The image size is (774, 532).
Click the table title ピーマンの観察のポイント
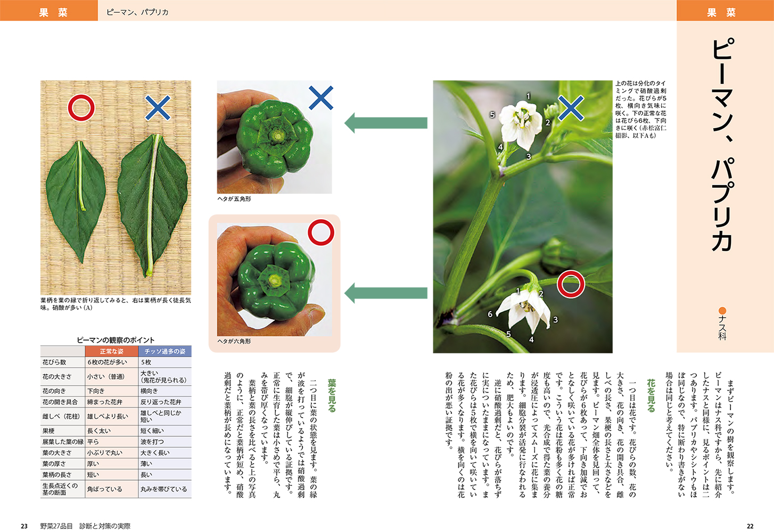[x=116, y=340]
